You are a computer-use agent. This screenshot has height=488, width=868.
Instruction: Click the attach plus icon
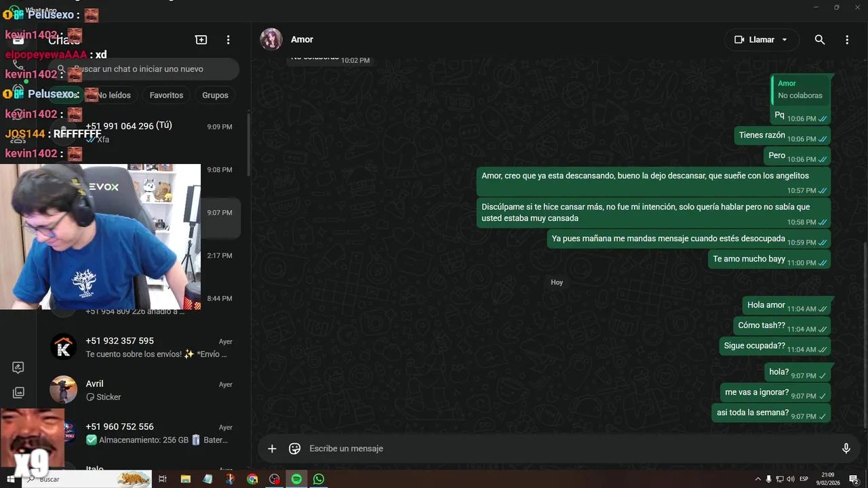[x=272, y=449]
